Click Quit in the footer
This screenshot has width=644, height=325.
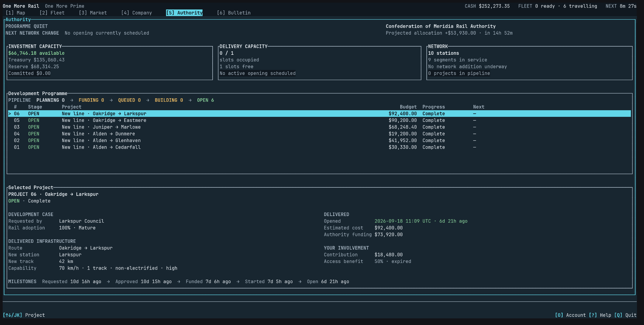coord(625,315)
